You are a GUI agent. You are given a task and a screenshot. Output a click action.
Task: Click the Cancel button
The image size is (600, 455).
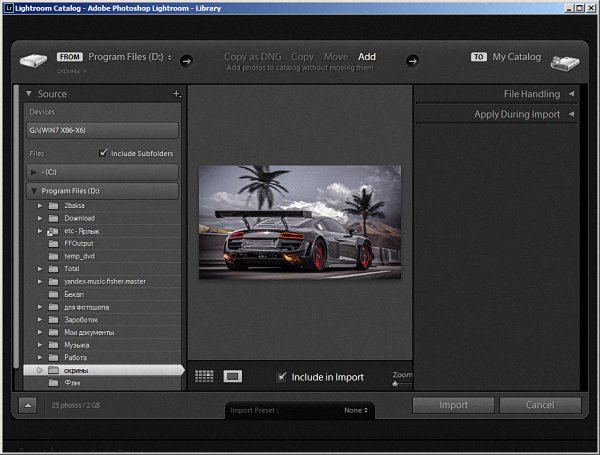[540, 405]
